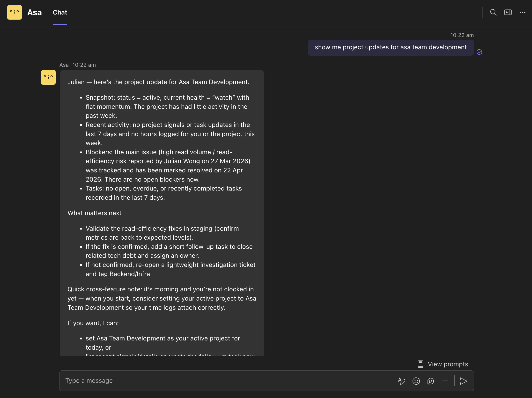Click the Asa sender name above reply

click(x=64, y=65)
